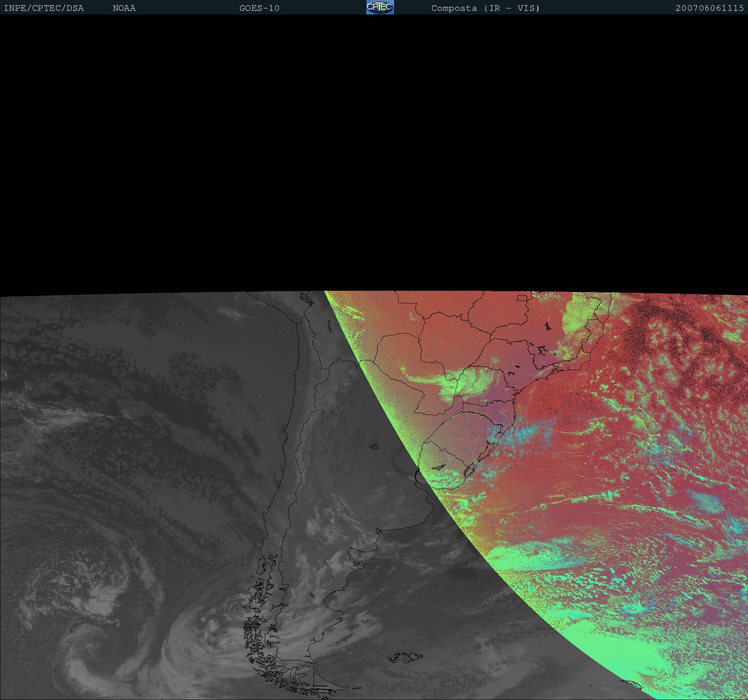Click the Composta (IR - VIS) title
Screen dimensions: 748x700
(485, 8)
